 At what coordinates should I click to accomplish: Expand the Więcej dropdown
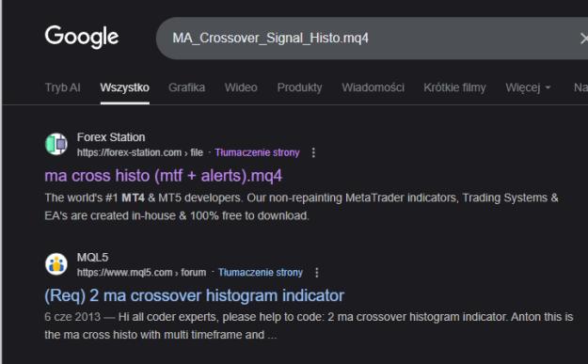coord(528,87)
